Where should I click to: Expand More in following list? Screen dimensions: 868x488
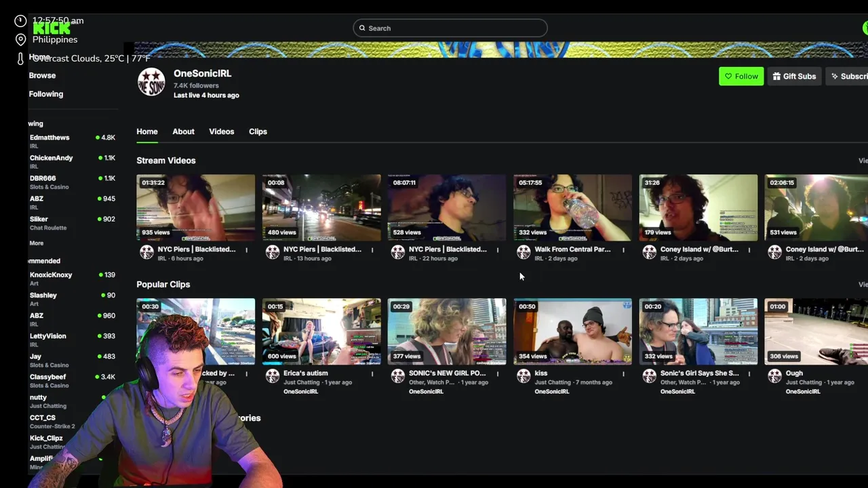pos(37,243)
